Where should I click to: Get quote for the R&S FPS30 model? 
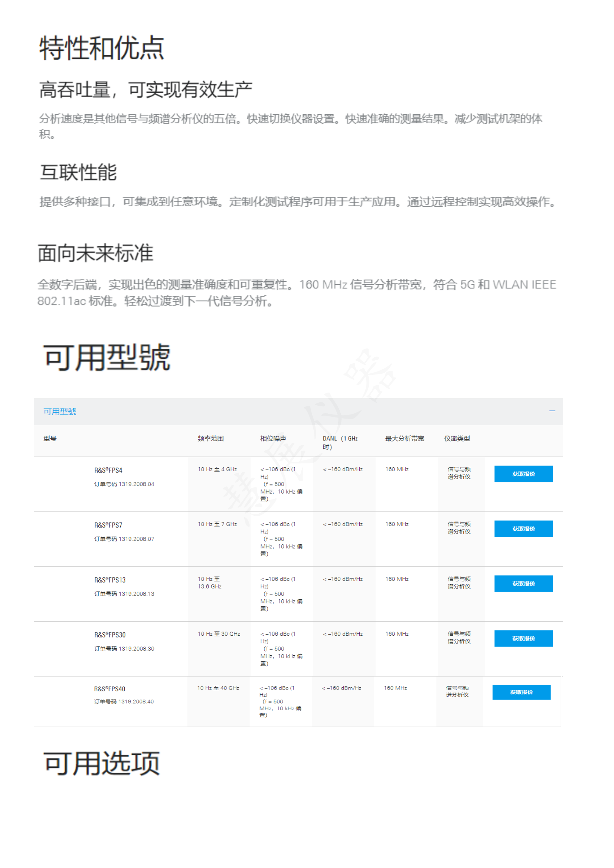coord(523,639)
